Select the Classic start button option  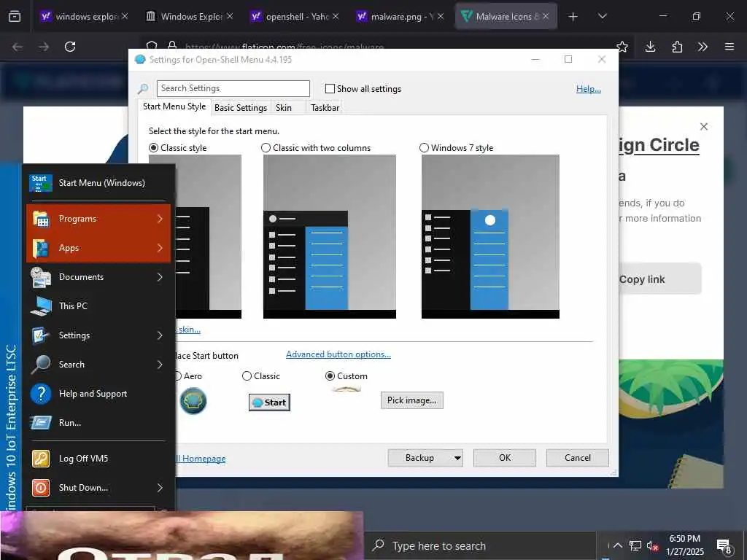point(247,376)
